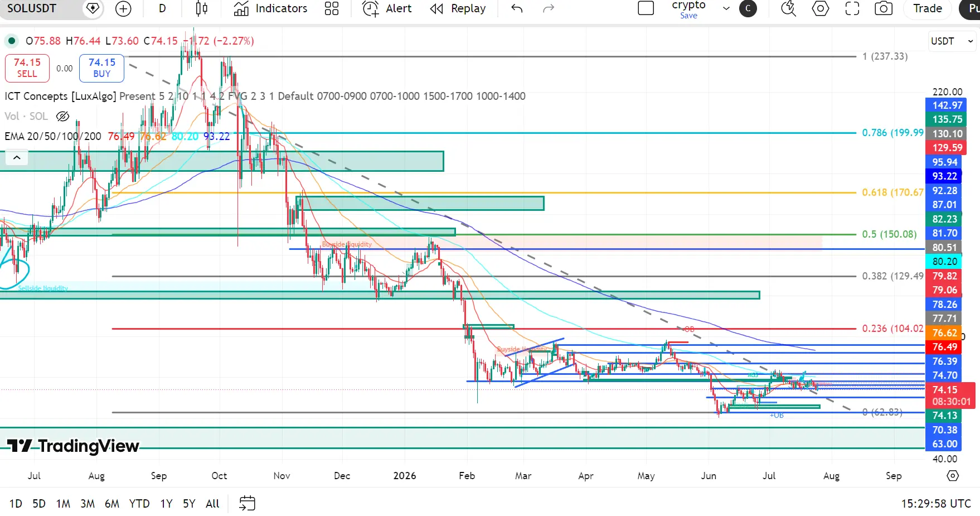Click the 93.22 EMA price label
980x516 pixels.
[x=944, y=176]
